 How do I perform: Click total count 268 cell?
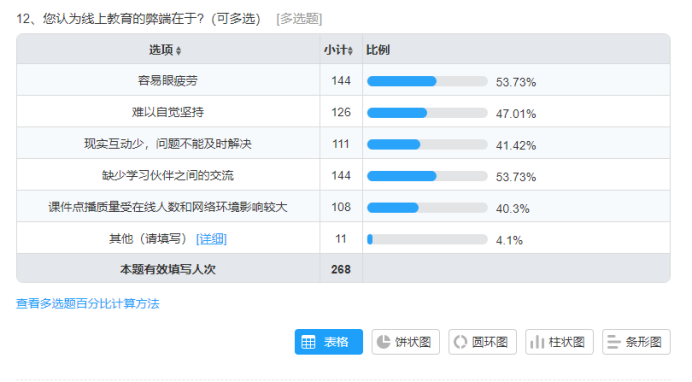coord(341,269)
